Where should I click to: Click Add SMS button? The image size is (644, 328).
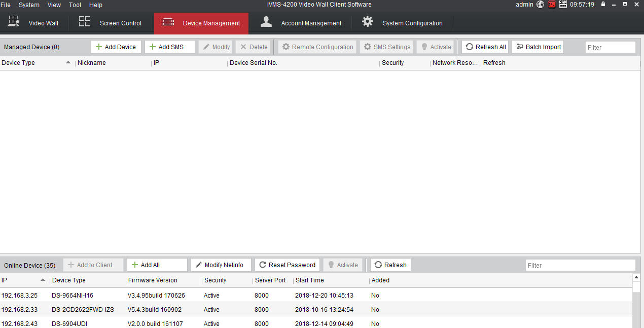169,47
